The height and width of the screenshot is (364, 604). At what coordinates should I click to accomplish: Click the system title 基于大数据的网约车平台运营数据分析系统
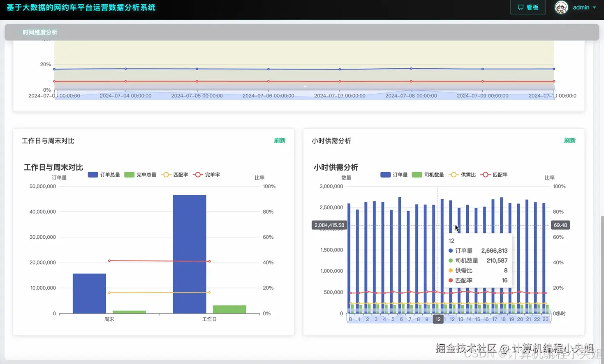81,7
